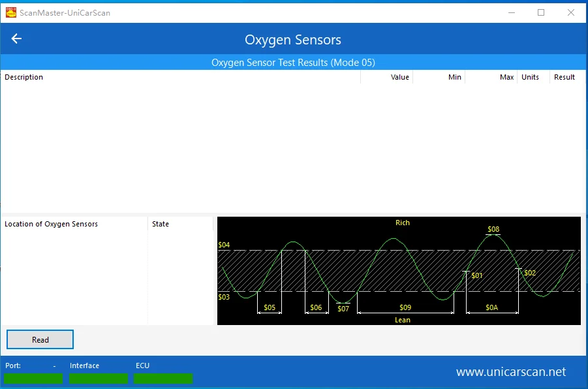This screenshot has height=389, width=588.
Task: Minimize the ScanMaster window
Action: click(x=512, y=12)
